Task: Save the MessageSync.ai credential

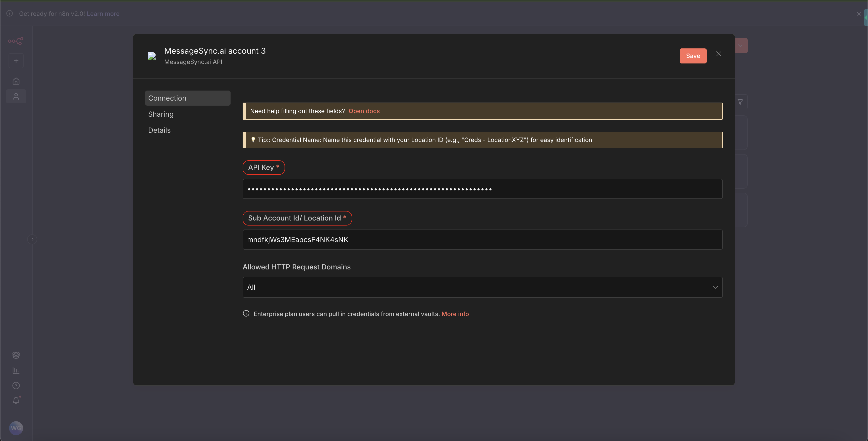Action: coord(693,56)
